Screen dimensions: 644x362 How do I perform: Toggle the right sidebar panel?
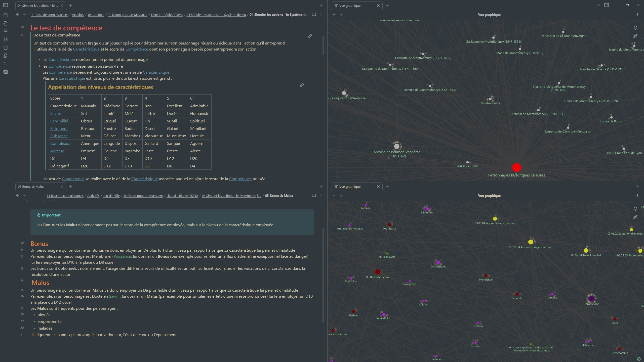tap(607, 5)
